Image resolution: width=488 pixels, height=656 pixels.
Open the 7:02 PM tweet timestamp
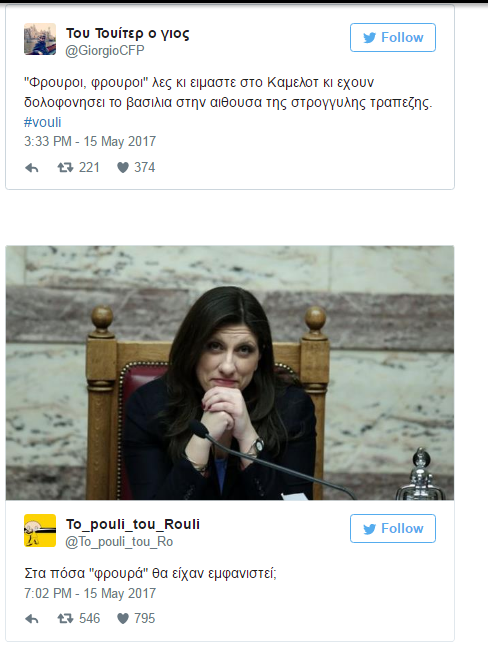[x=90, y=593]
